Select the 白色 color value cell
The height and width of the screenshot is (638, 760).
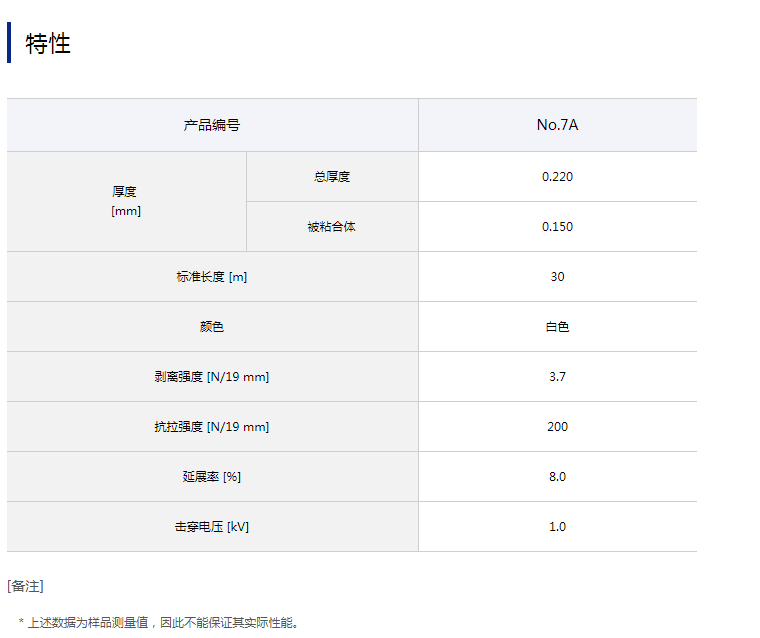(557, 327)
